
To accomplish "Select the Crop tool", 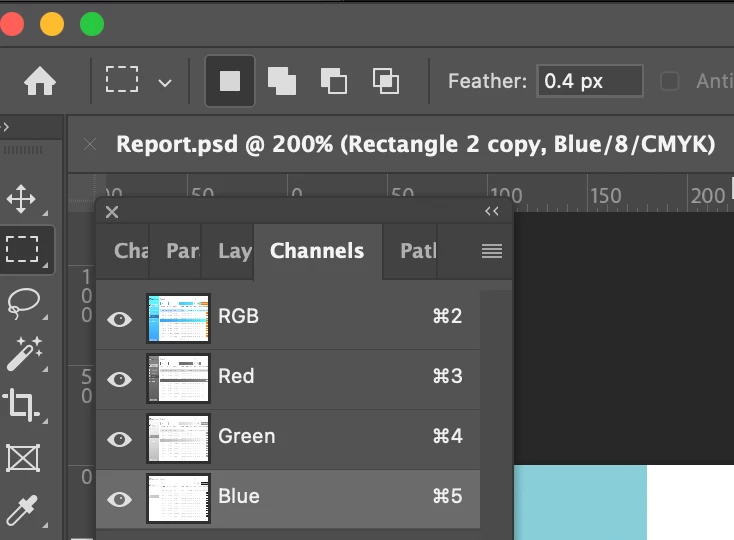I will click(x=21, y=404).
